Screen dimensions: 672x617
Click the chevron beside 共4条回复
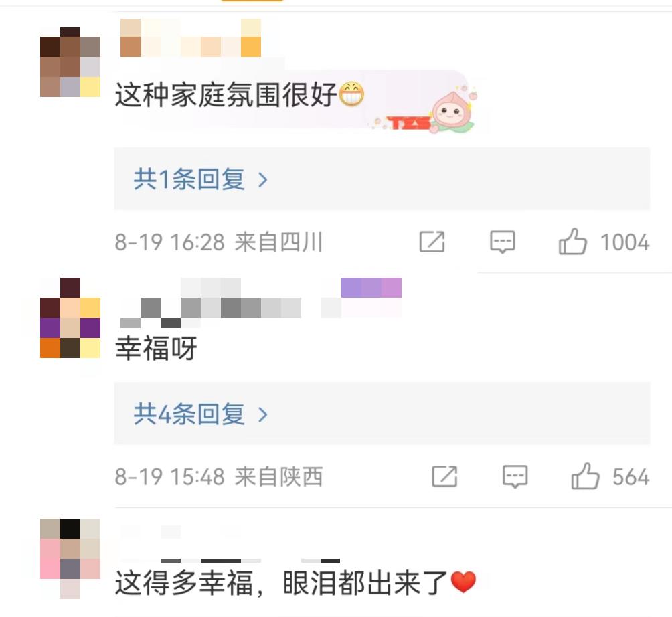pyautogui.click(x=263, y=415)
